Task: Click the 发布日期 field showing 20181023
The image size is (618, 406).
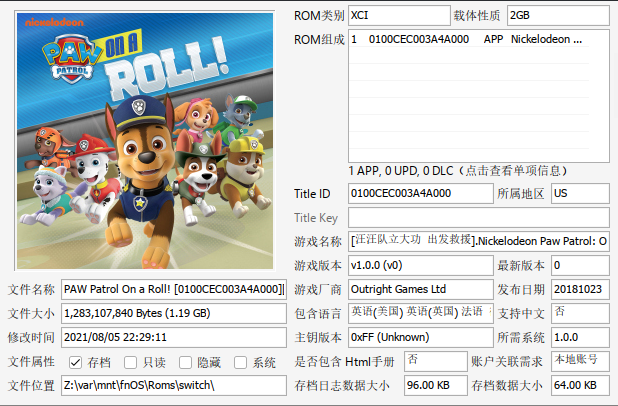Action: pos(579,289)
